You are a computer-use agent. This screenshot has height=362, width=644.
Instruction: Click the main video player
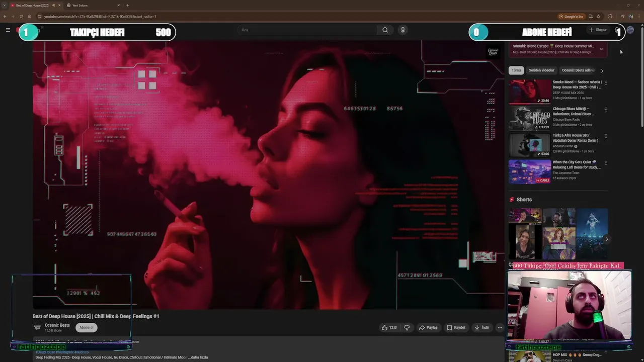(x=269, y=175)
